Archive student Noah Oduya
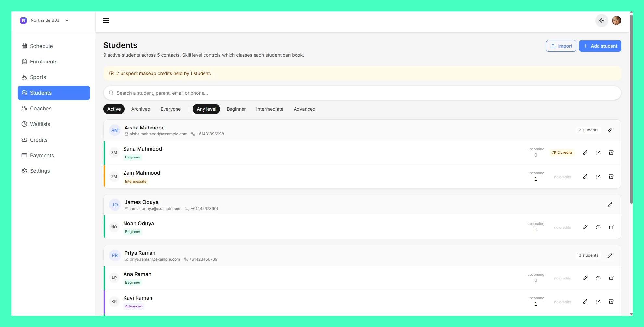The width and height of the screenshot is (644, 327). click(611, 227)
